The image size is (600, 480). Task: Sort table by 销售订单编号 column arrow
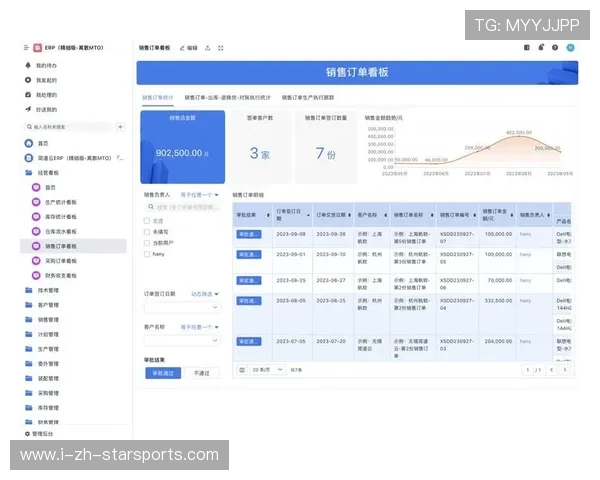click(474, 215)
